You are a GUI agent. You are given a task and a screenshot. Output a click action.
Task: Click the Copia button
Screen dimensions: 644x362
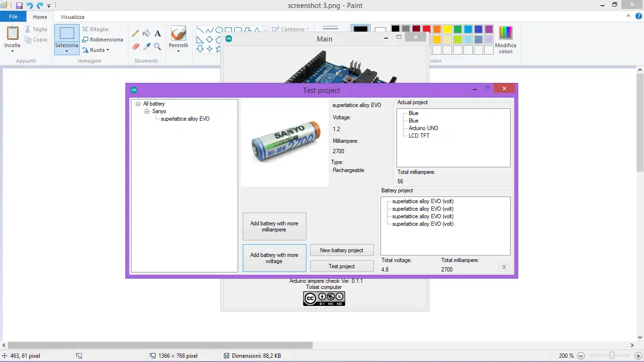(36, 40)
